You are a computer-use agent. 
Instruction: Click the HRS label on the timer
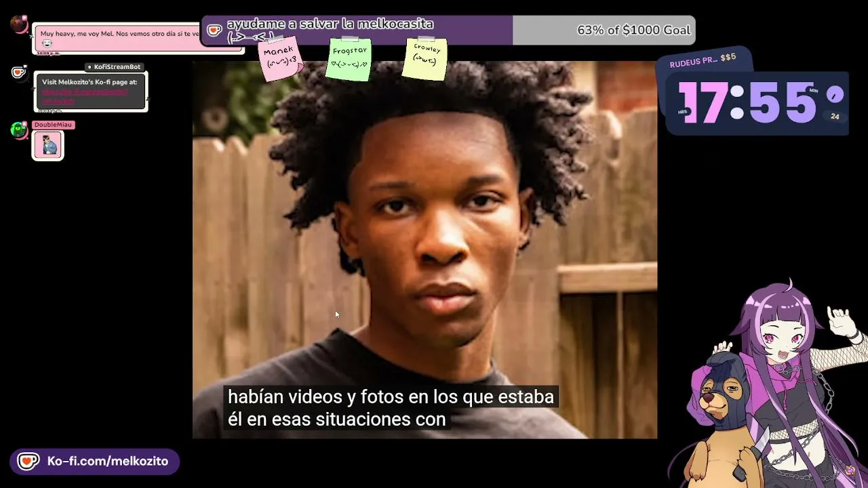click(x=683, y=112)
